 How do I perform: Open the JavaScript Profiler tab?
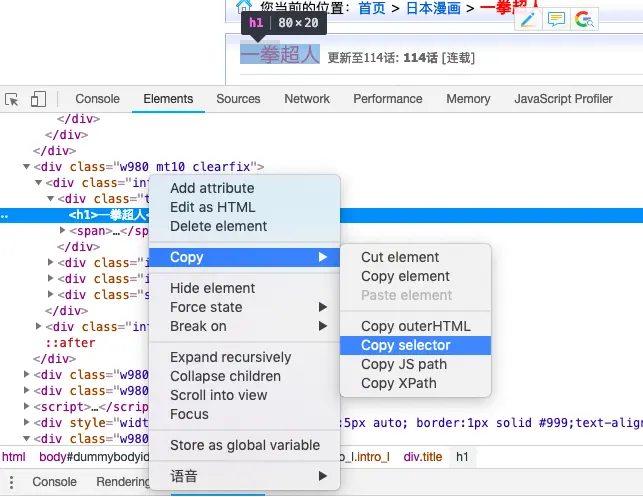(563, 99)
